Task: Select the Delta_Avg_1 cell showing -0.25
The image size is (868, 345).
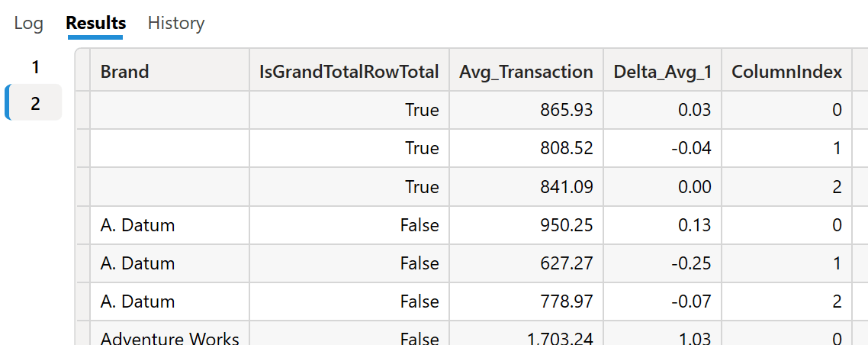Action: coord(663,263)
